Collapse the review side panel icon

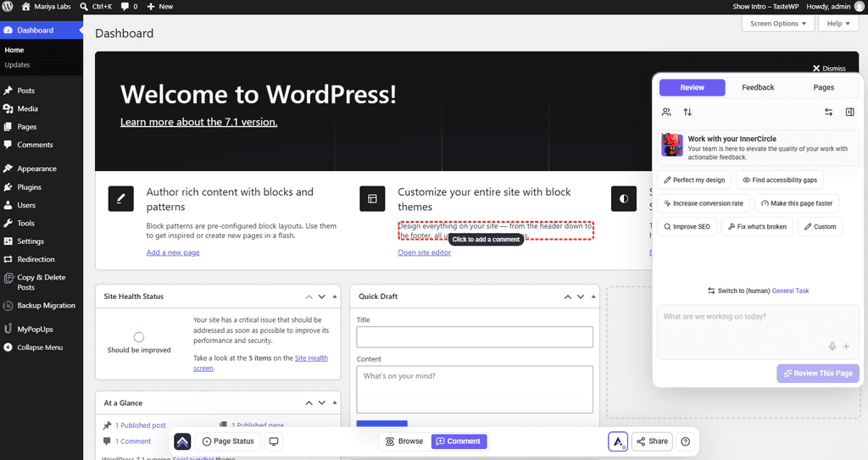pos(849,112)
